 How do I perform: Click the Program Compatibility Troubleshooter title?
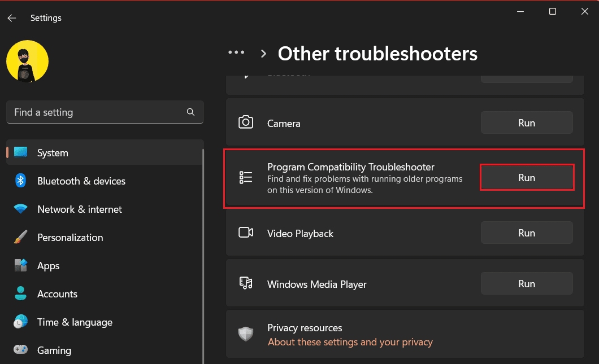pos(351,167)
